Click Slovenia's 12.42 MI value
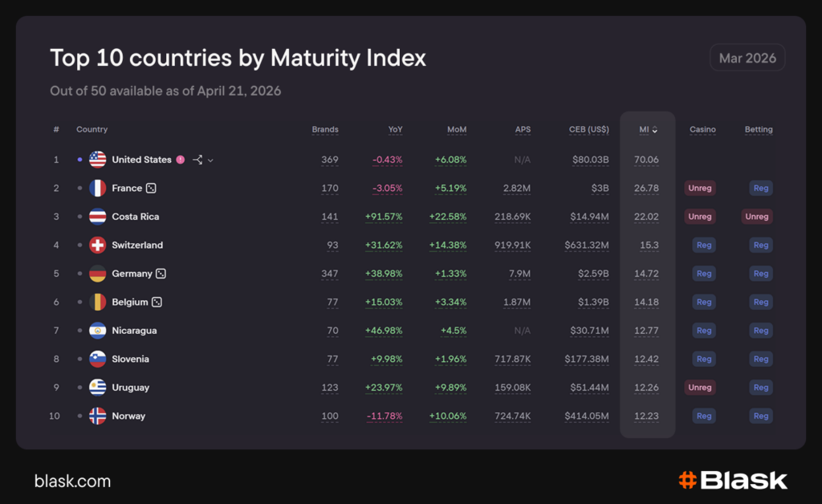822x504 pixels. click(x=646, y=360)
